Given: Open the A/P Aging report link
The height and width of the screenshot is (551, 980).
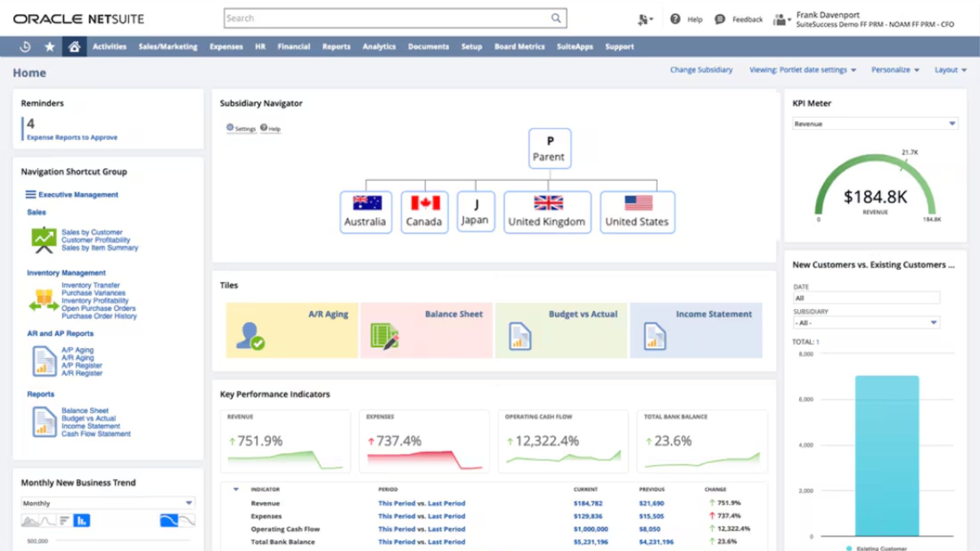Looking at the screenshot, I should tap(78, 350).
